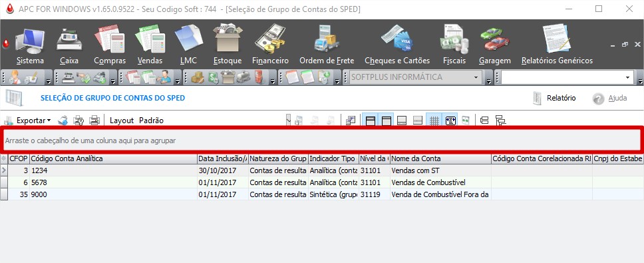
Task: Open the Caixa cash register module
Action: click(x=69, y=47)
